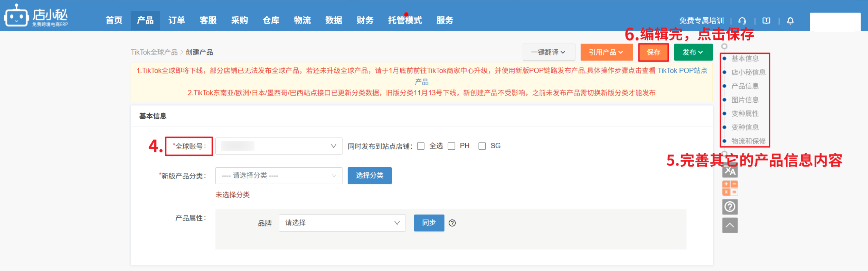Go to the 物流 menu
This screenshot has height=271, width=868.
click(302, 20)
